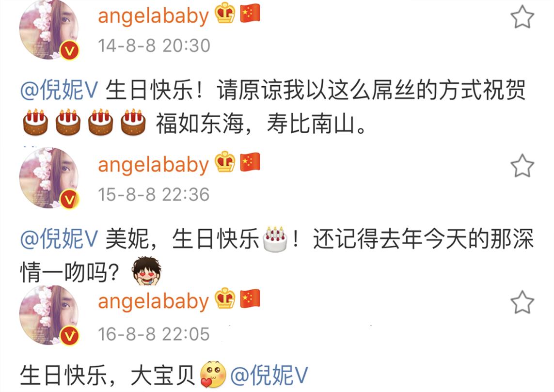Open avatar of the 16-8-8 post
The image size is (554, 392).
pyautogui.click(x=49, y=314)
